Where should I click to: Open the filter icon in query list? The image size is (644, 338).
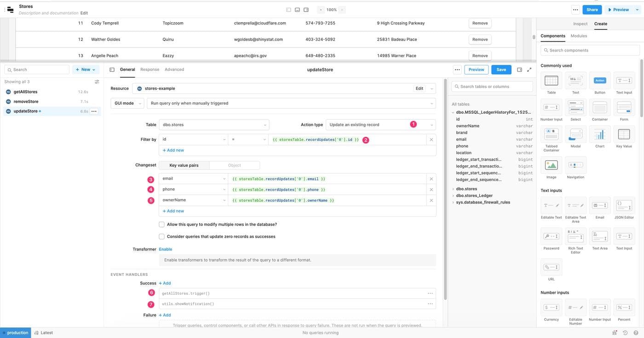tap(97, 82)
